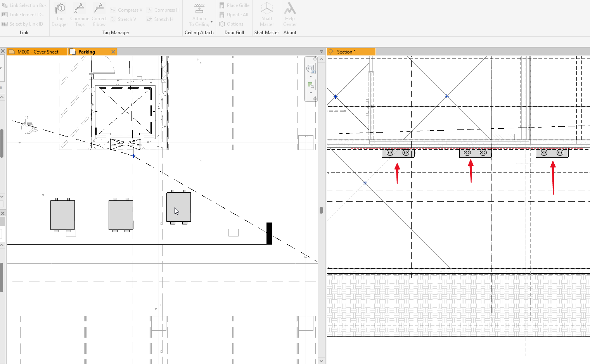Open the view tabs list dropdown

322,52
